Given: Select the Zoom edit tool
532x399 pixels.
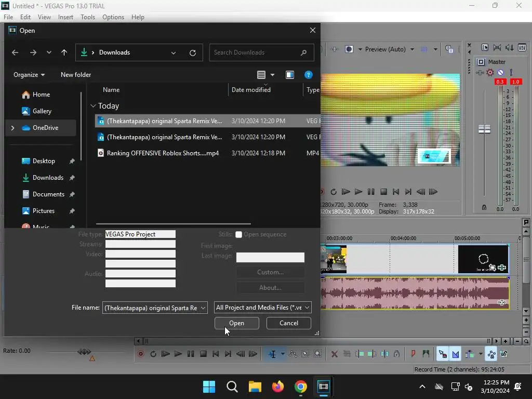Looking at the screenshot, I should click(317, 354).
